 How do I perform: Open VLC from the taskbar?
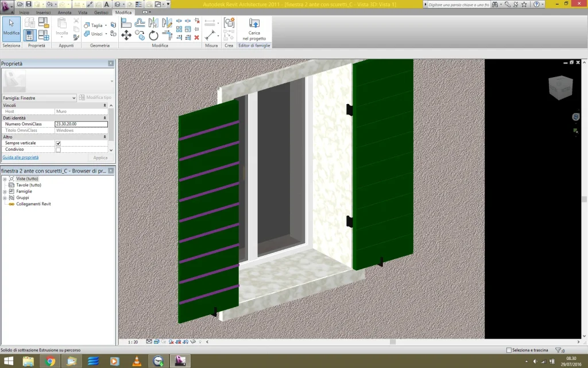coord(137,361)
